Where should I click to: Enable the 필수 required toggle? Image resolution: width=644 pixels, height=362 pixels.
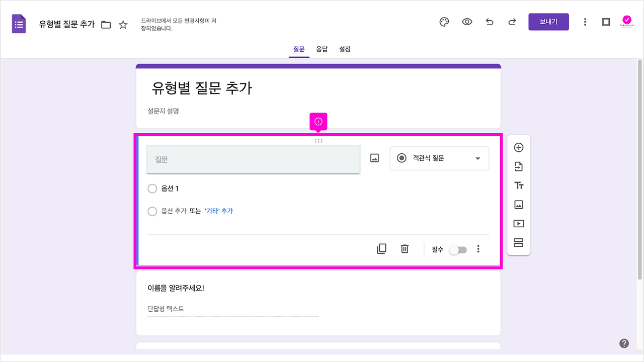tap(457, 249)
